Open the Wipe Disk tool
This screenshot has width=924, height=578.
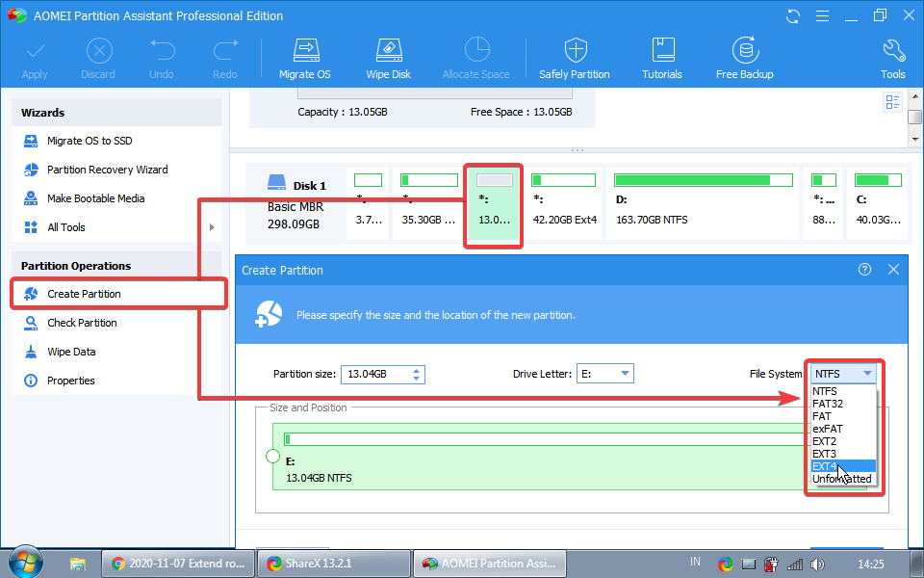click(x=389, y=59)
